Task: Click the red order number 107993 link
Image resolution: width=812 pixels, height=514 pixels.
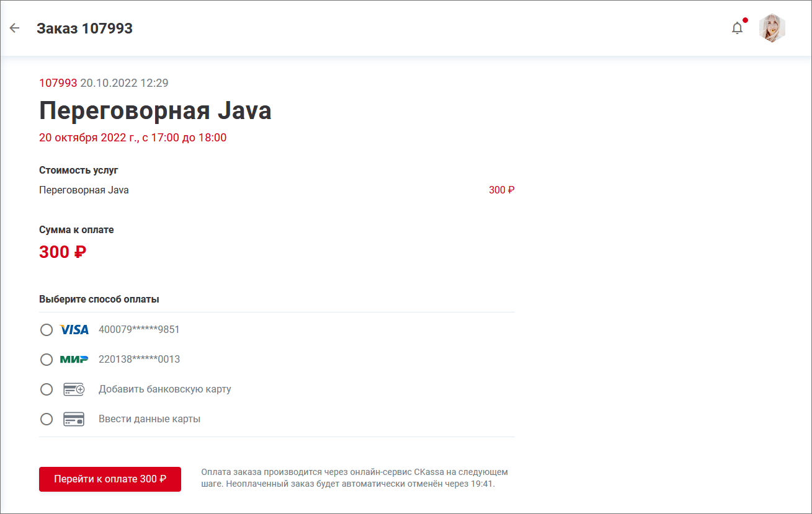Action: pos(58,83)
